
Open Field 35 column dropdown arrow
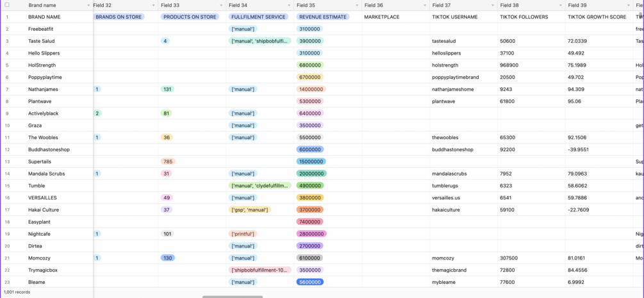click(358, 5)
